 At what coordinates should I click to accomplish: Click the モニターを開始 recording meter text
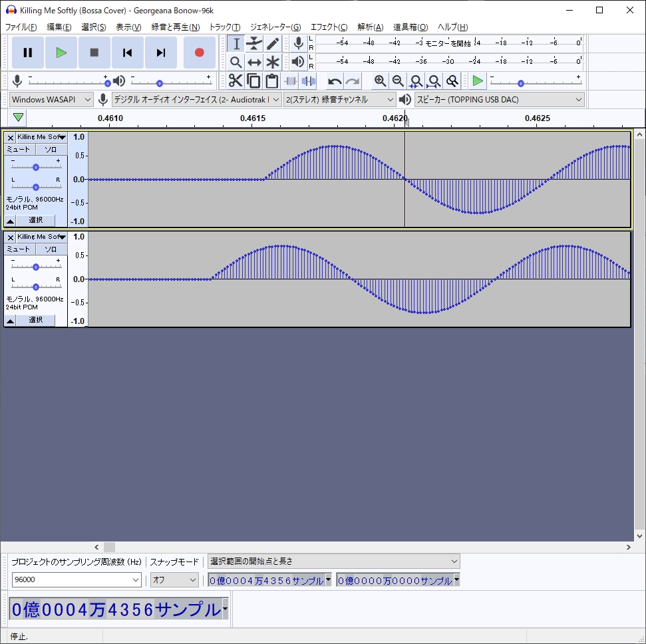point(448,43)
